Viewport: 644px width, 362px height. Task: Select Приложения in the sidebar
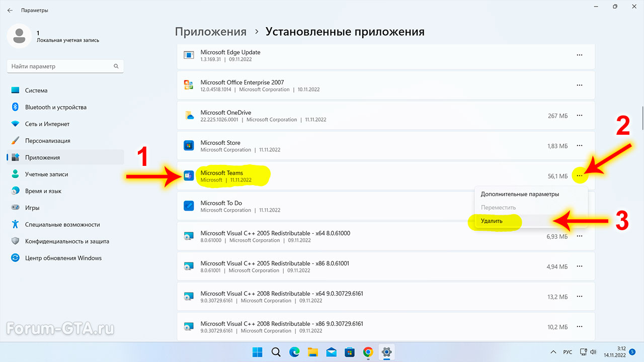coord(65,157)
